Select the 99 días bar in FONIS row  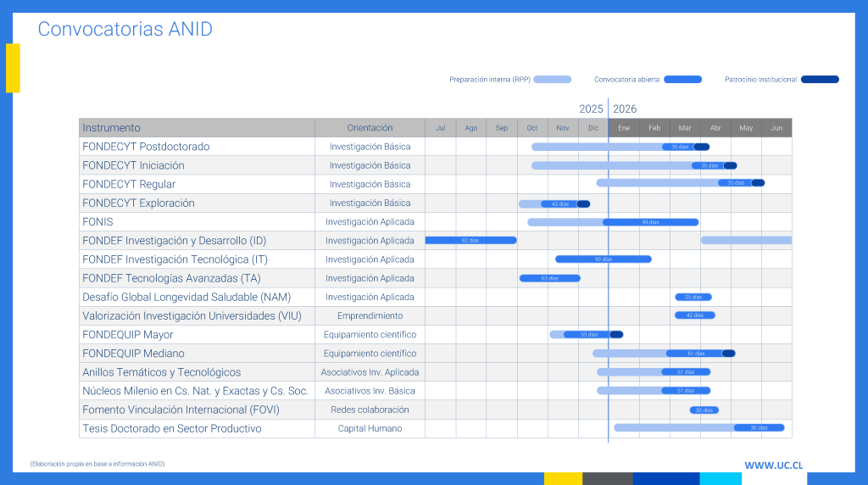tap(650, 222)
